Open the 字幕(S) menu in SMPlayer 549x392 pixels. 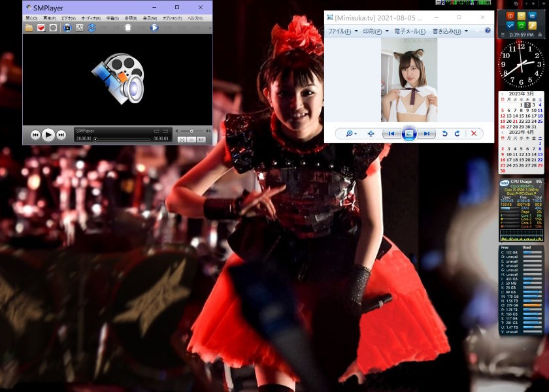(112, 18)
